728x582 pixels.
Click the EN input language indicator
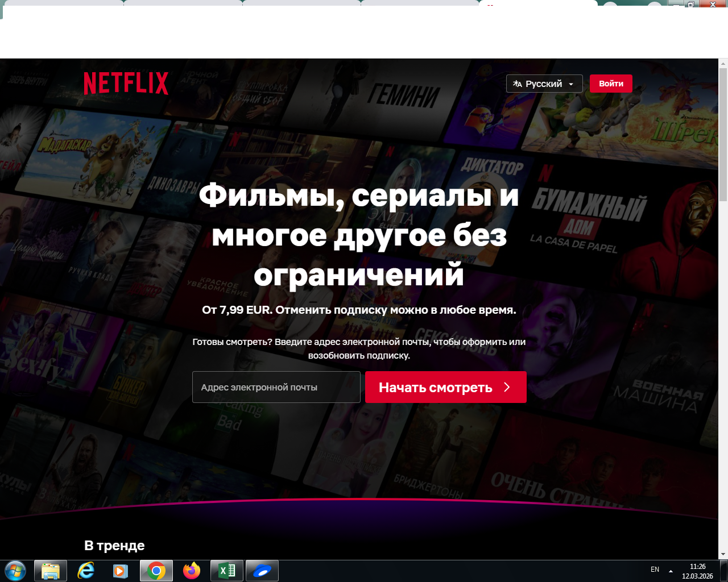pos(655,569)
